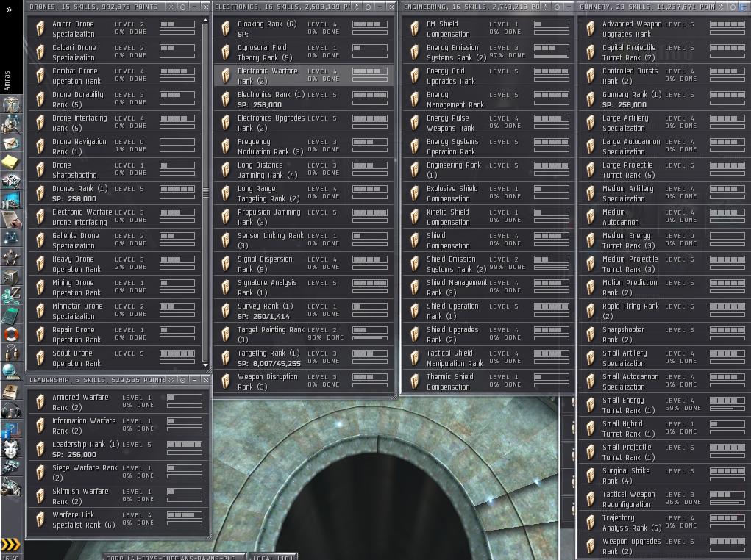Switch to the Corp chat channel tab
Viewport: 751px width, 560px height.
pos(171,557)
